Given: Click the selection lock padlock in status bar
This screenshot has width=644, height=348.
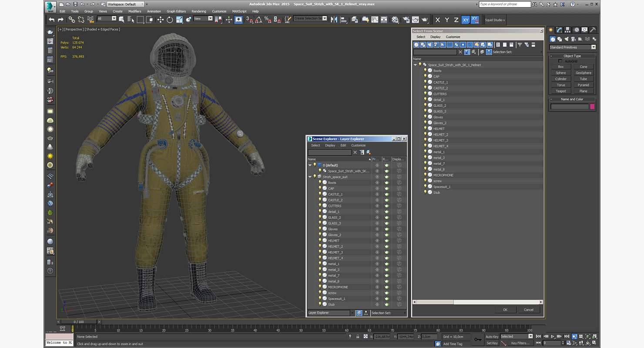Looking at the screenshot, I should [358, 336].
